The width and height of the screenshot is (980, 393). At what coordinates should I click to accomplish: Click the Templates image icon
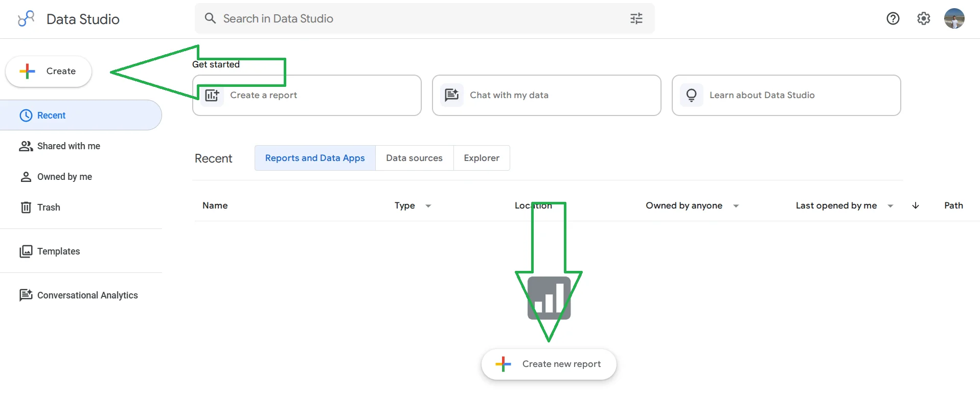pos(26,251)
